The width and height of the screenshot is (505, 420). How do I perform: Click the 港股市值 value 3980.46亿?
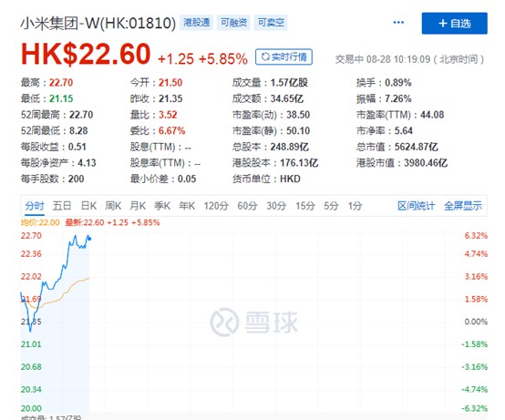tap(426, 163)
